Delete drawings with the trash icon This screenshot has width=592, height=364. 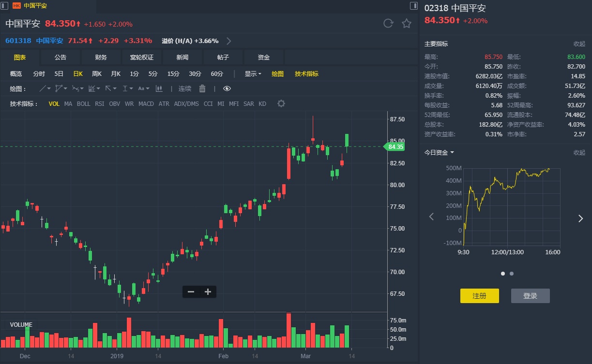coord(202,88)
